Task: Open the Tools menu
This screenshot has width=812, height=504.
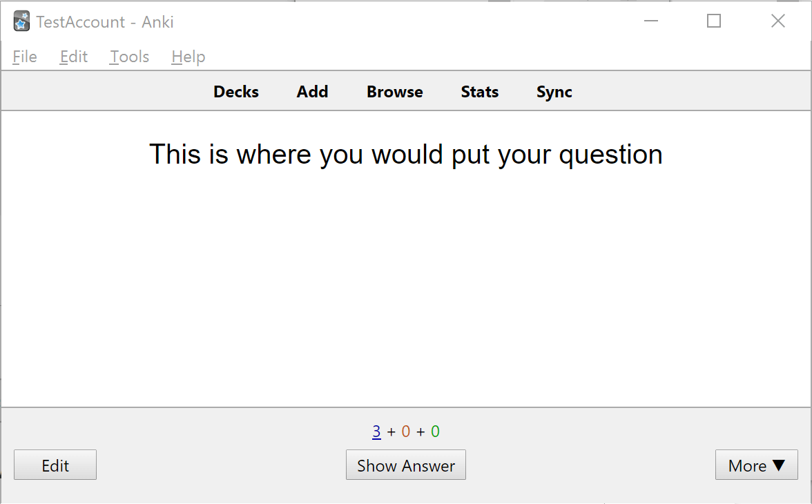Action: tap(129, 57)
